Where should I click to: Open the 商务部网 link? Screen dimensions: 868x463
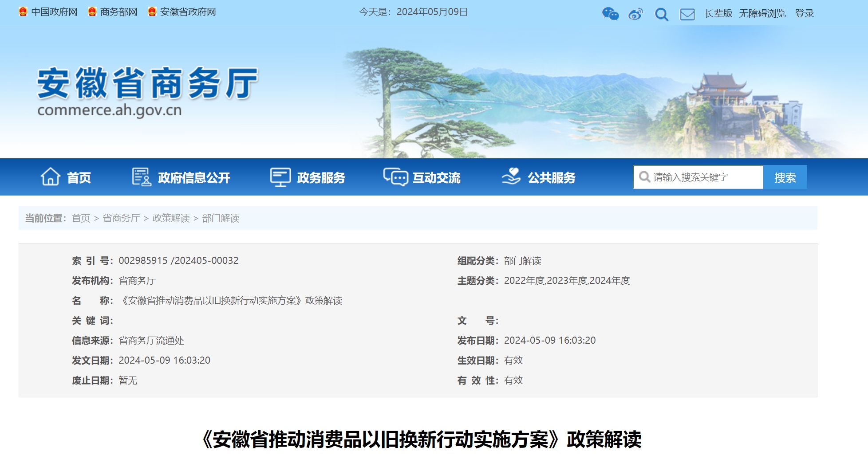click(118, 12)
